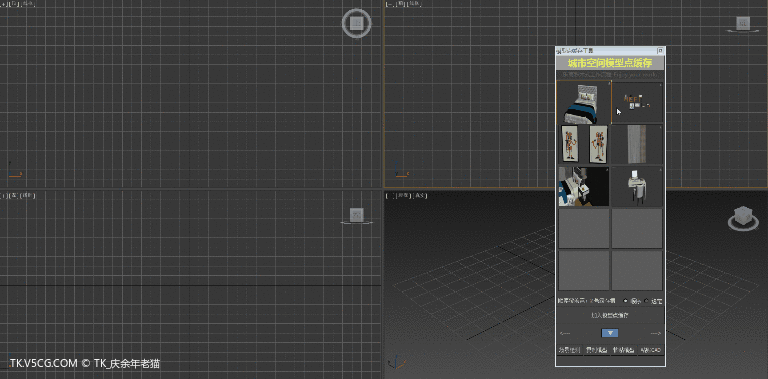Select the two figure paintings thumbnail
This screenshot has width=768, height=379.
[584, 144]
